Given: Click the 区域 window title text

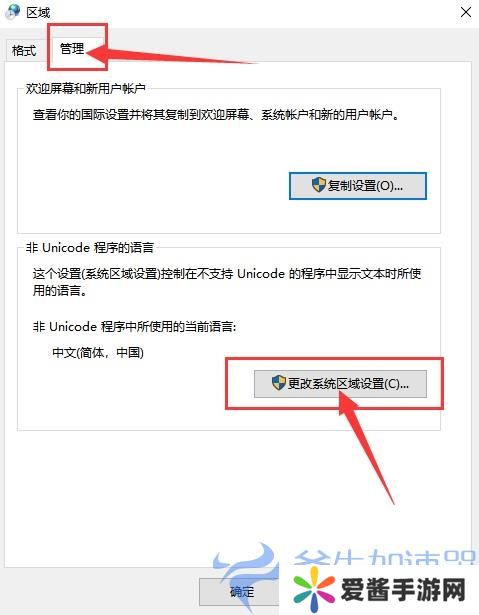Looking at the screenshot, I should [38, 13].
